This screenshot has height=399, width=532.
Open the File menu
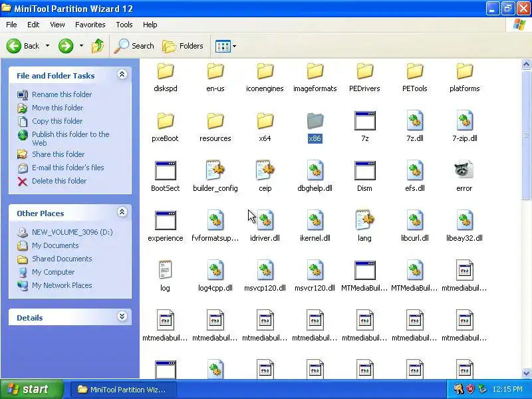click(11, 25)
